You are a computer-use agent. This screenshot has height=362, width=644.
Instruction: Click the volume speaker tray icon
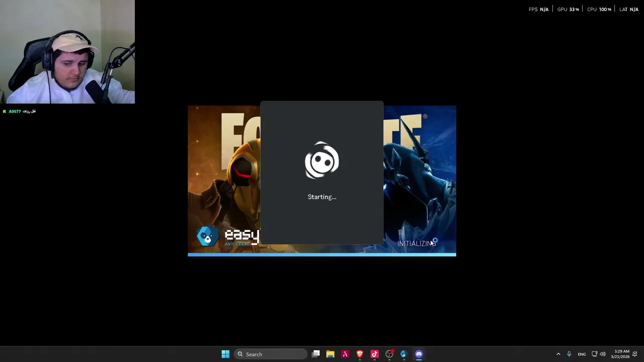point(603,354)
